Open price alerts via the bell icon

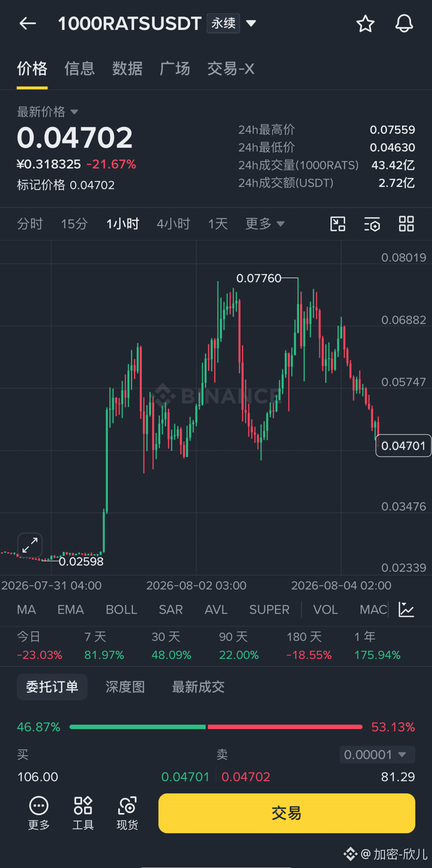(404, 23)
